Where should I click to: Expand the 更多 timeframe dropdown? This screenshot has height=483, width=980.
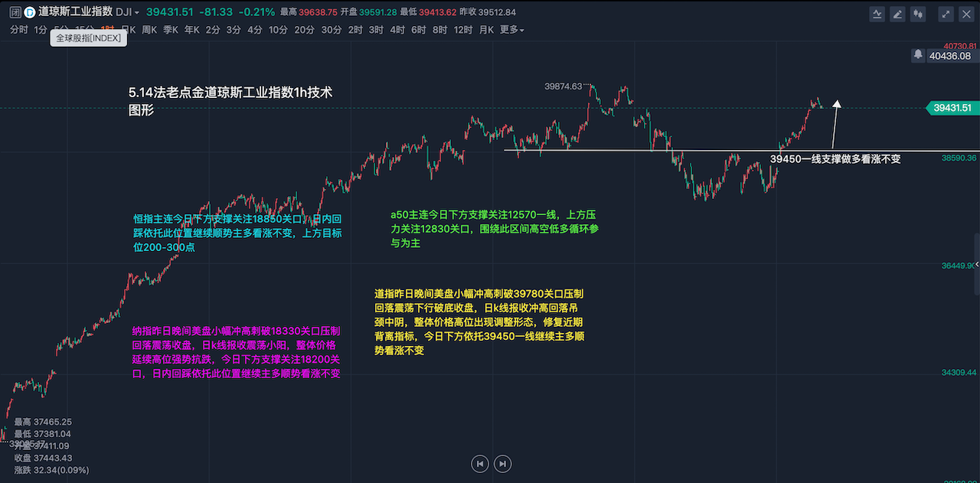click(x=512, y=30)
